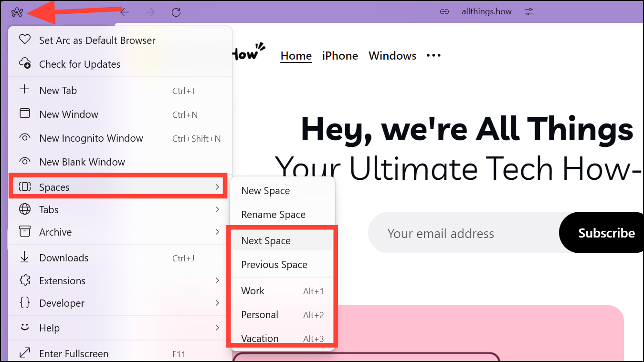
Task: Click the plus icon beside New Tab
Action: point(24,89)
